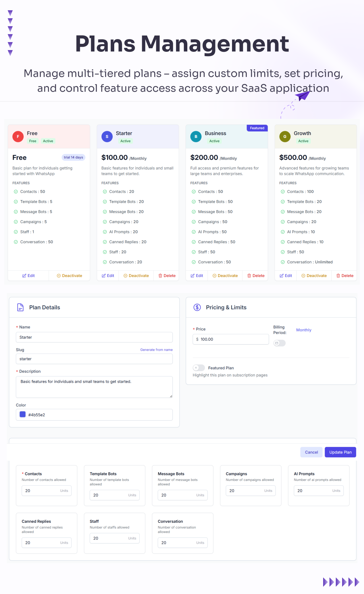Image resolution: width=364 pixels, height=594 pixels.
Task: Click the trash icon on Starter plan
Action: (160, 276)
